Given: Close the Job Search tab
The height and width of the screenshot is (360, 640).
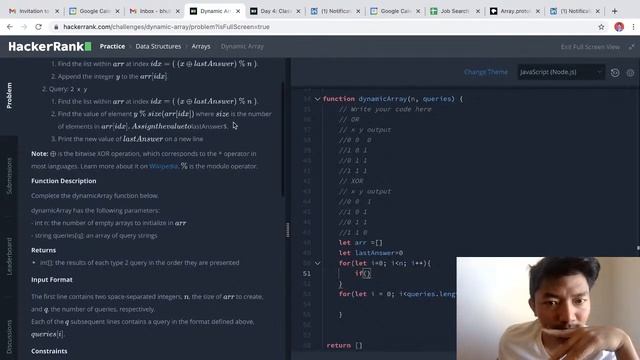Looking at the screenshot, I should click(x=478, y=11).
